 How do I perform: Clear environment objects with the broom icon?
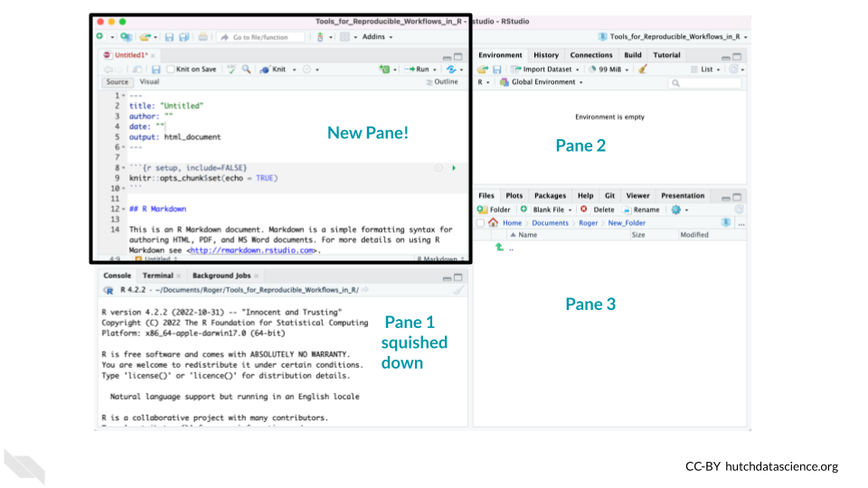point(643,70)
